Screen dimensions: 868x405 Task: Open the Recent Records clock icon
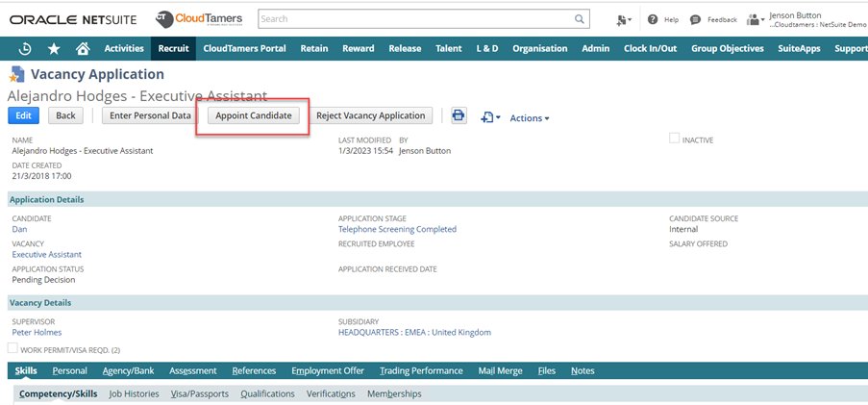(x=25, y=49)
